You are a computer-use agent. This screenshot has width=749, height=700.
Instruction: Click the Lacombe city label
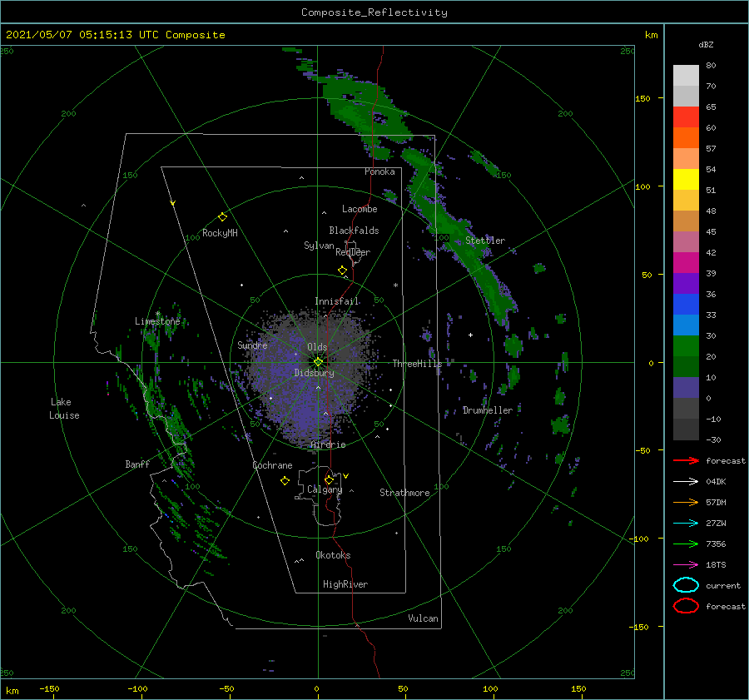[x=360, y=209]
